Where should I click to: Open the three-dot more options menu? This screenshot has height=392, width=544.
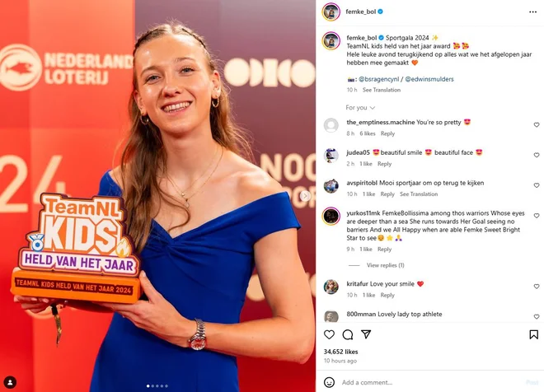pos(533,12)
